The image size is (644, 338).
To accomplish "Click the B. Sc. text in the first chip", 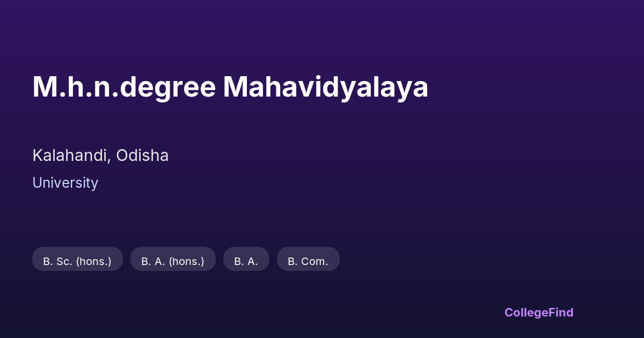I will click(x=57, y=261).
